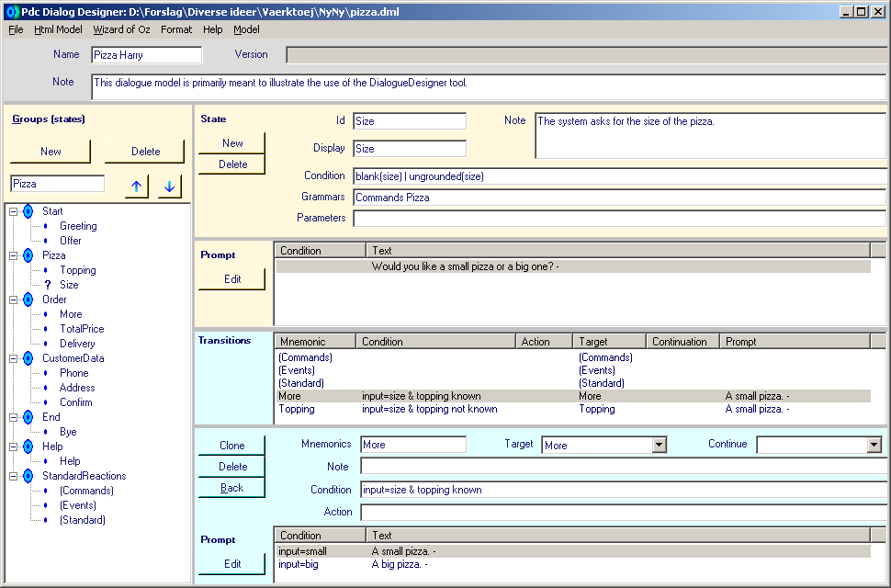Screen dimensions: 891x588
Task: Move the group down with the down arrow
Action: point(169,187)
